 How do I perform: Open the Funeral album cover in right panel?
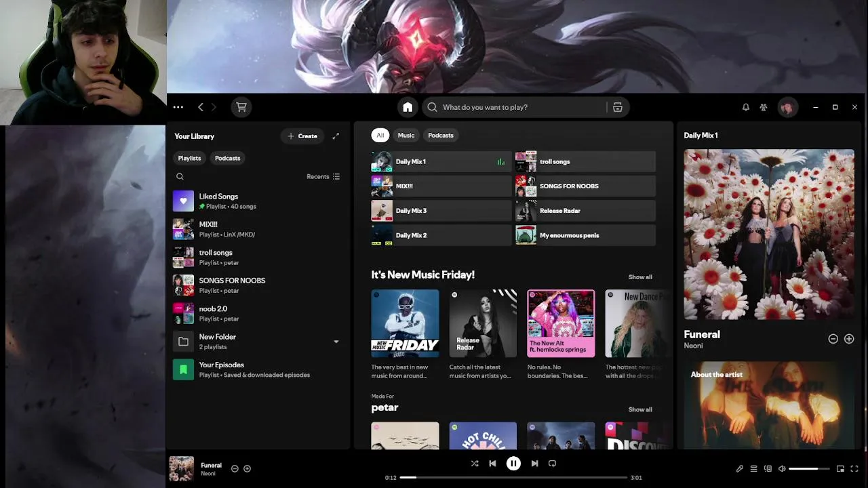point(769,235)
